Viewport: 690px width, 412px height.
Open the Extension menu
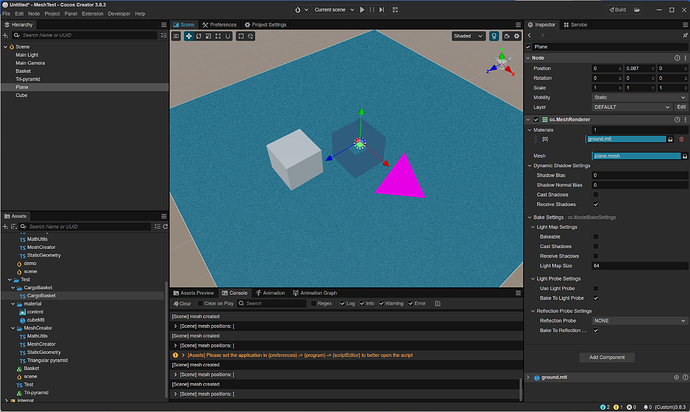[92, 14]
